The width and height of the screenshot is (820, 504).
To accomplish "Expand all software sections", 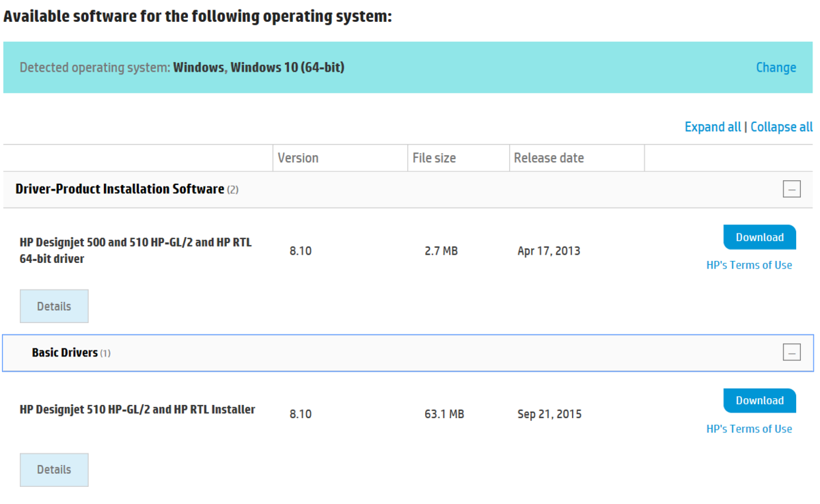I will pyautogui.click(x=712, y=127).
